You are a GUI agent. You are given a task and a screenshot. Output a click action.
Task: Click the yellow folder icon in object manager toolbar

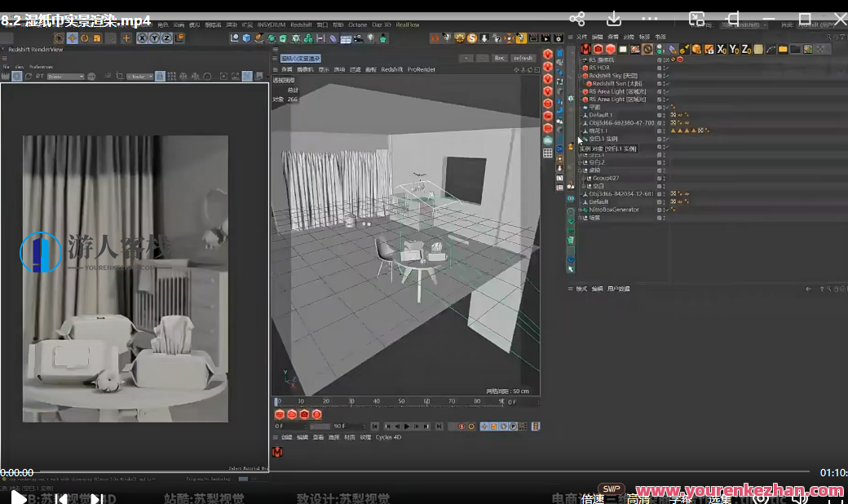point(783,49)
